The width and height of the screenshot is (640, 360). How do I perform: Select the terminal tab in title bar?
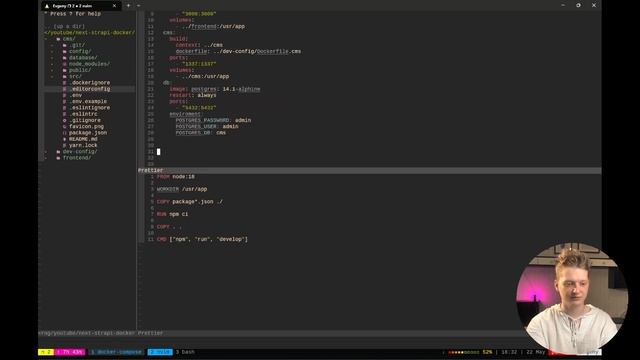click(x=81, y=6)
